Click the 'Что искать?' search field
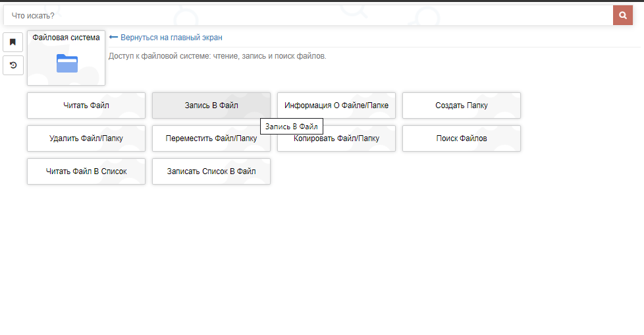This screenshot has width=644, height=335. click(308, 15)
